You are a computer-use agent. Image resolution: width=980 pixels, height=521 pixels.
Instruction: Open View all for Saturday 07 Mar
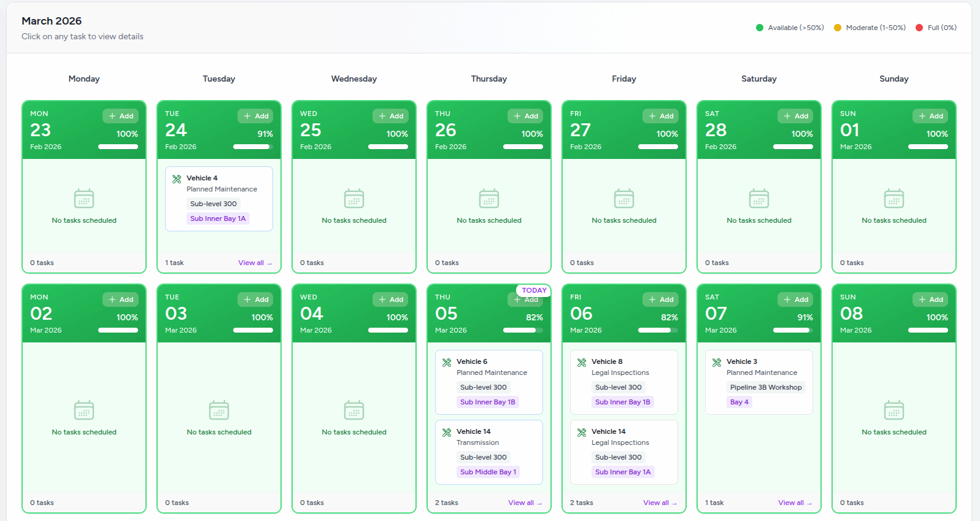pos(795,503)
